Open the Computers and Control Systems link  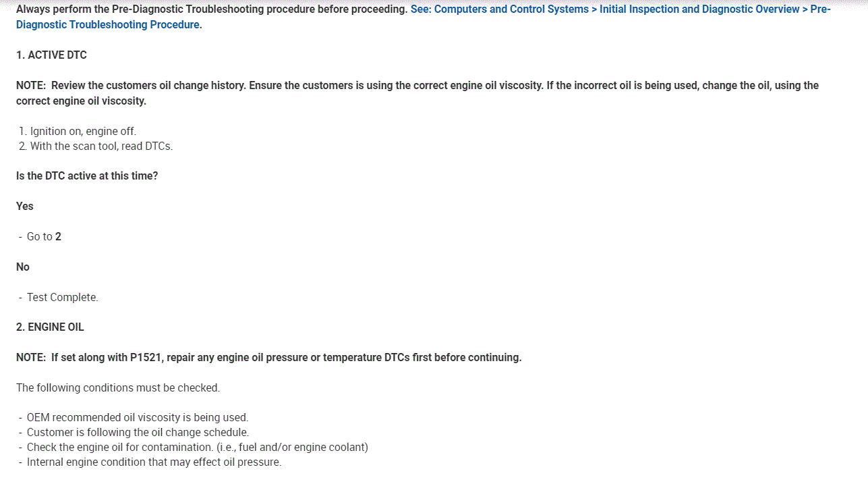[511, 9]
